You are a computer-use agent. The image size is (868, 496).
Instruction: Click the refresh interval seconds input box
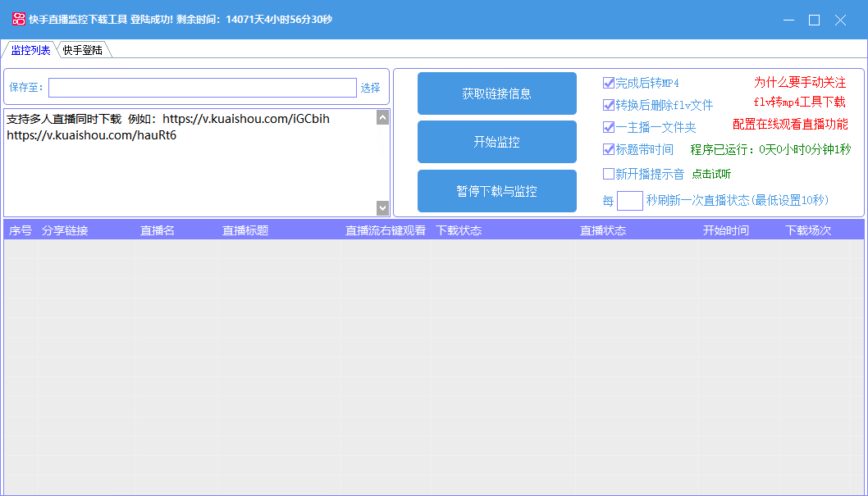[630, 201]
